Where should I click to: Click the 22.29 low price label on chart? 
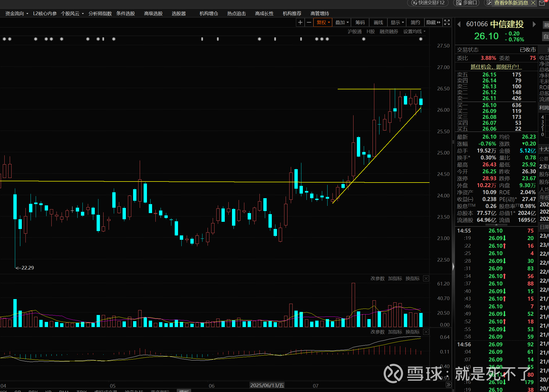pos(27,268)
